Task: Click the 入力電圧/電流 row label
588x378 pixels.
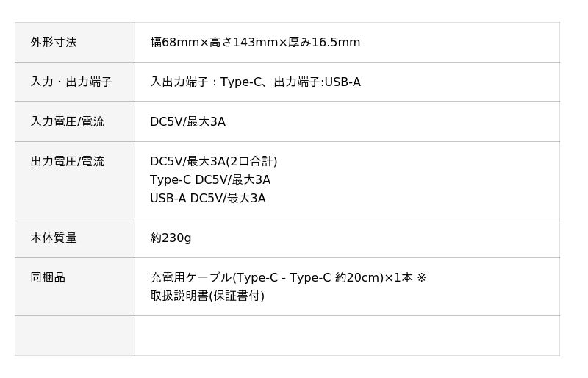Action: coord(67,122)
